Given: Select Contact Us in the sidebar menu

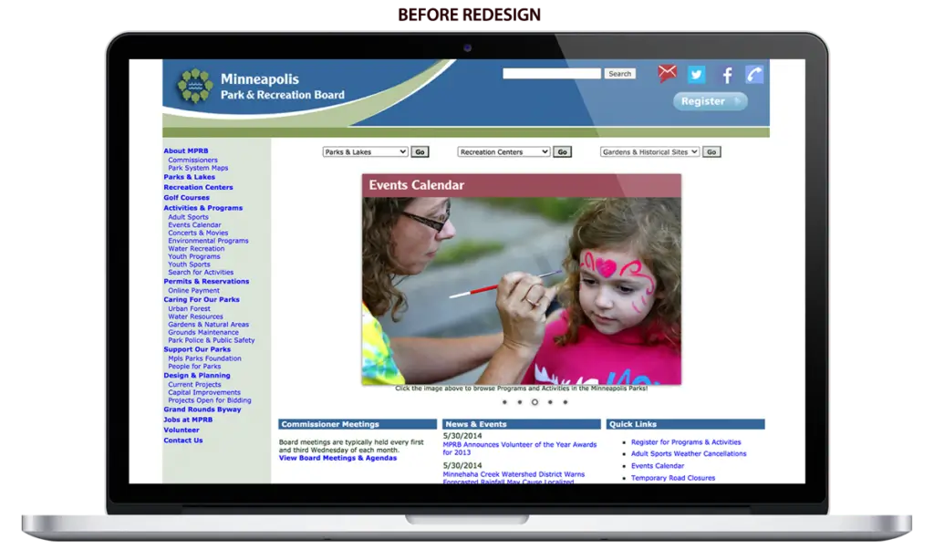Looking at the screenshot, I should point(182,439).
